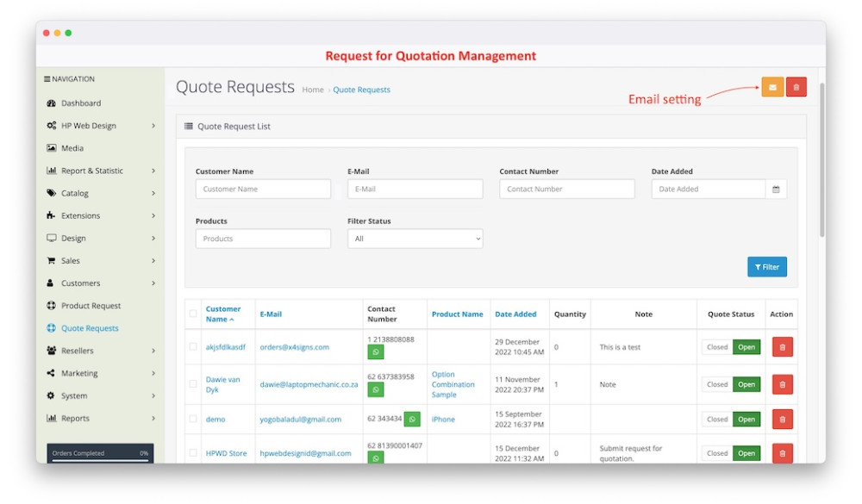Viewport: 862px width, 504px height.
Task: Click the WhatsApp icon in the demo row
Action: click(x=412, y=419)
